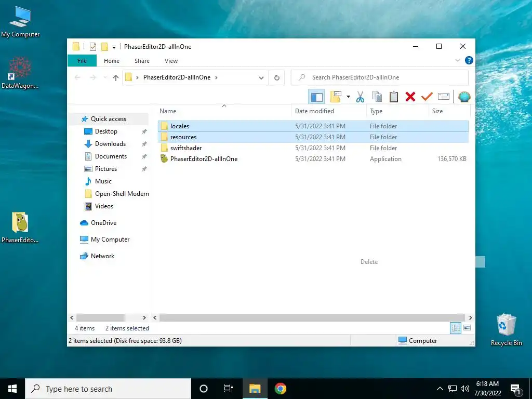Cut selected items with scissors icon
Viewport: 532px width, 399px height.
[x=360, y=97]
